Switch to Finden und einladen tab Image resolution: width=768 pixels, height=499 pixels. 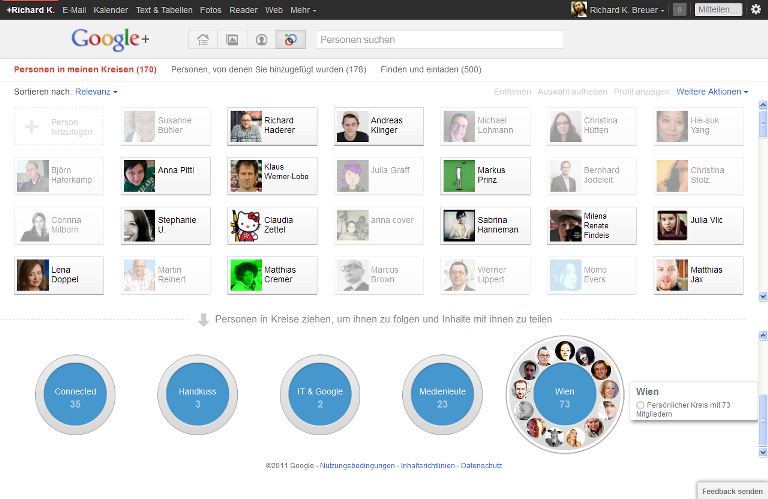(x=431, y=70)
